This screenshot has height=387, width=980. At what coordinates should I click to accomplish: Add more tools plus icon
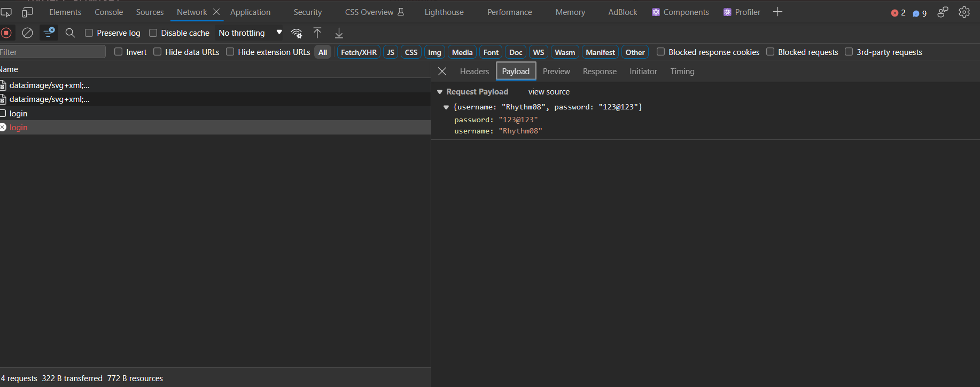click(x=777, y=12)
